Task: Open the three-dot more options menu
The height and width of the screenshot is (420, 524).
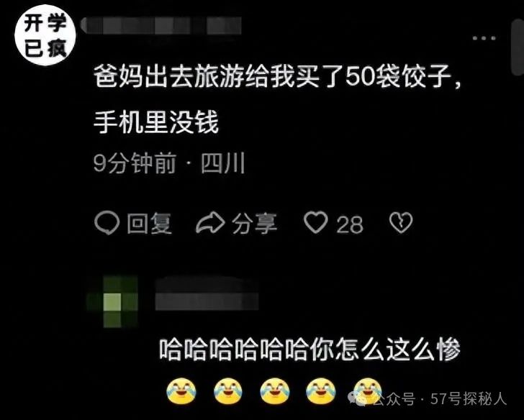Action: click(484, 38)
